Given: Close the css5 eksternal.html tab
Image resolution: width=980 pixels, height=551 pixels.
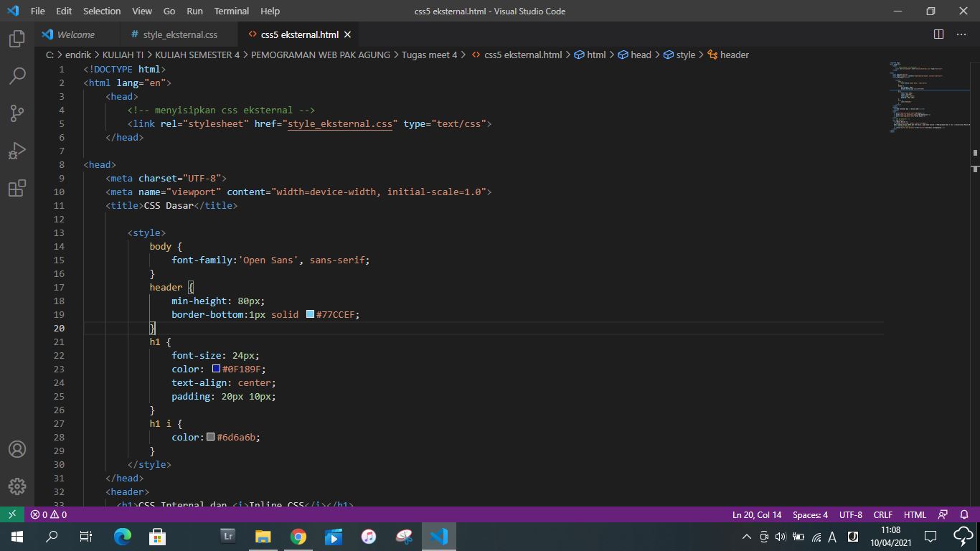Looking at the screenshot, I should tap(348, 34).
